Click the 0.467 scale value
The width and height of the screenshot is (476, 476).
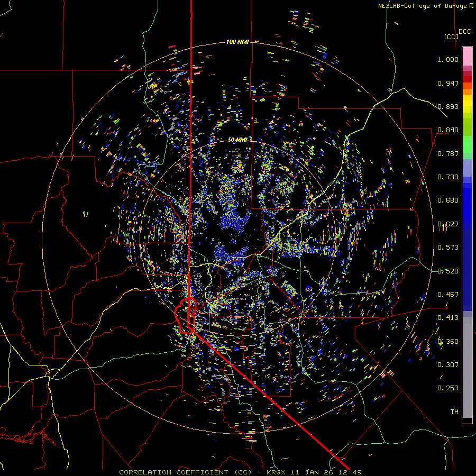pos(448,295)
